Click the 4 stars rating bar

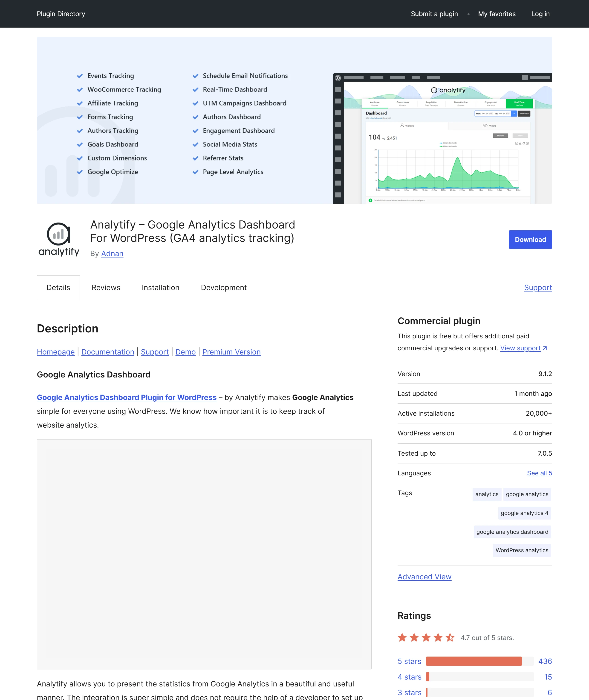479,677
